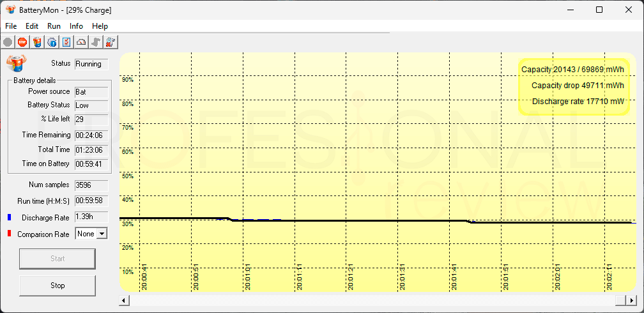Open the Help menu
Viewport: 644px width, 313px height.
[x=100, y=26]
